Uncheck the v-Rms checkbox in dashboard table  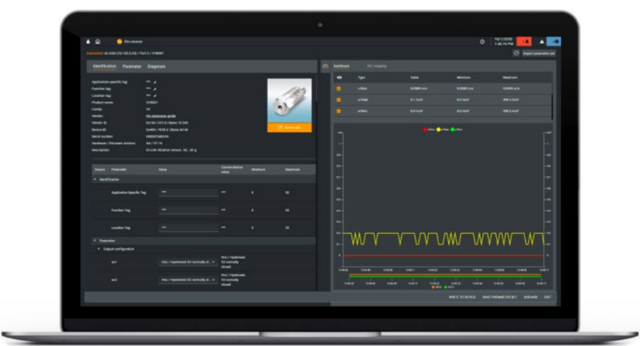coord(339,88)
